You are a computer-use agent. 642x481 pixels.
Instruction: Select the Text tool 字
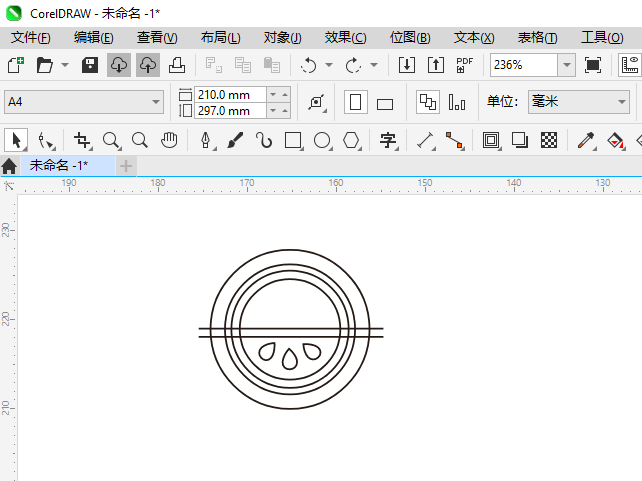click(388, 140)
